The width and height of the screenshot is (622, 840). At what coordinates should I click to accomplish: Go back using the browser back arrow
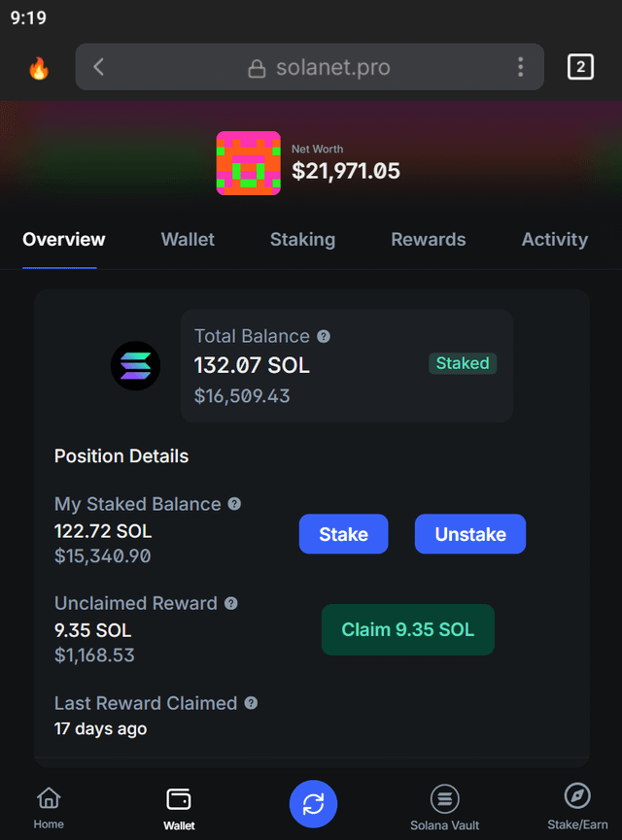pyautogui.click(x=98, y=67)
